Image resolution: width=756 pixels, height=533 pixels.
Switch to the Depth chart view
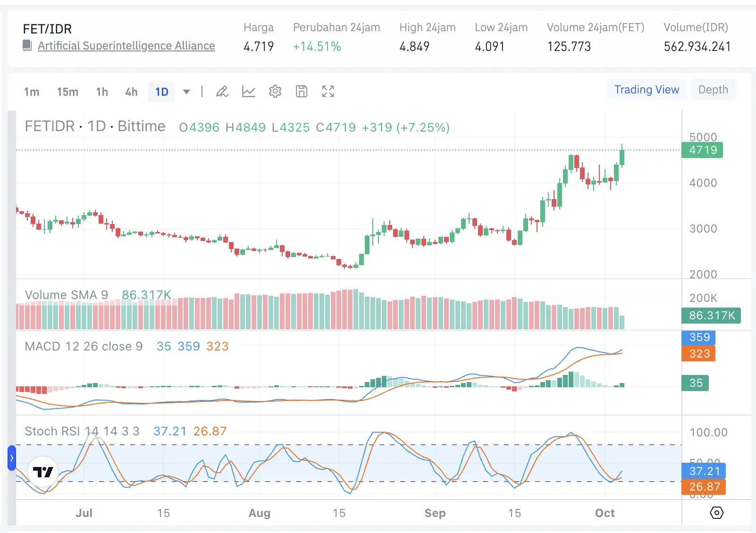pos(713,90)
